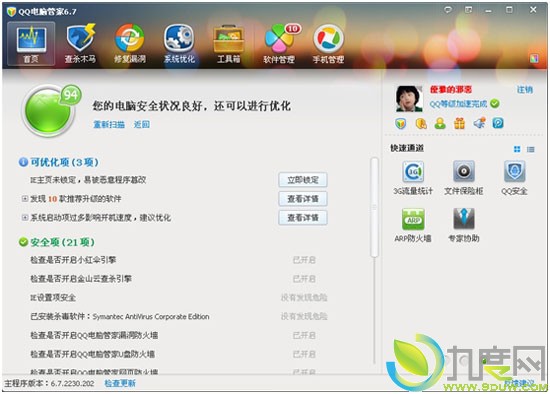Viewport: 550px width, 394px height.
Task: Click the 安全项 (21项) heading
Action: [62, 242]
